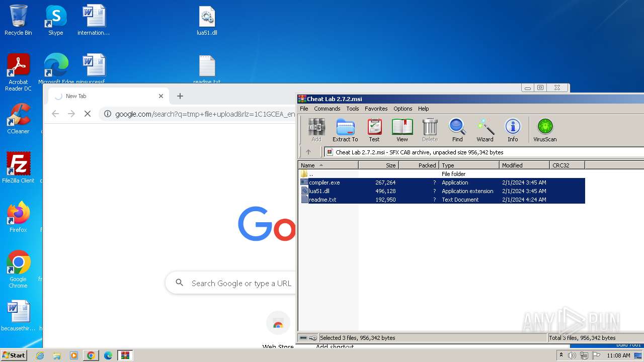Open the Web Store shortcut
The height and width of the screenshot is (362, 644).
[278, 331]
